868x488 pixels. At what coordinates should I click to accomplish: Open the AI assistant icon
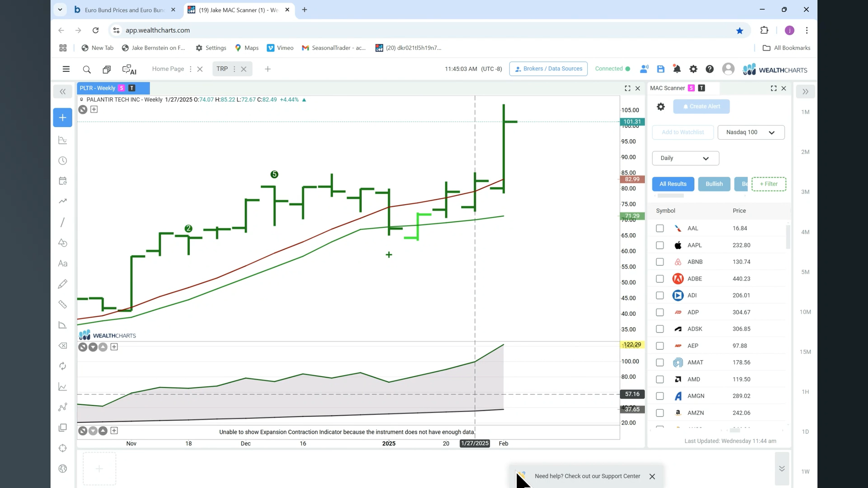[129, 69]
